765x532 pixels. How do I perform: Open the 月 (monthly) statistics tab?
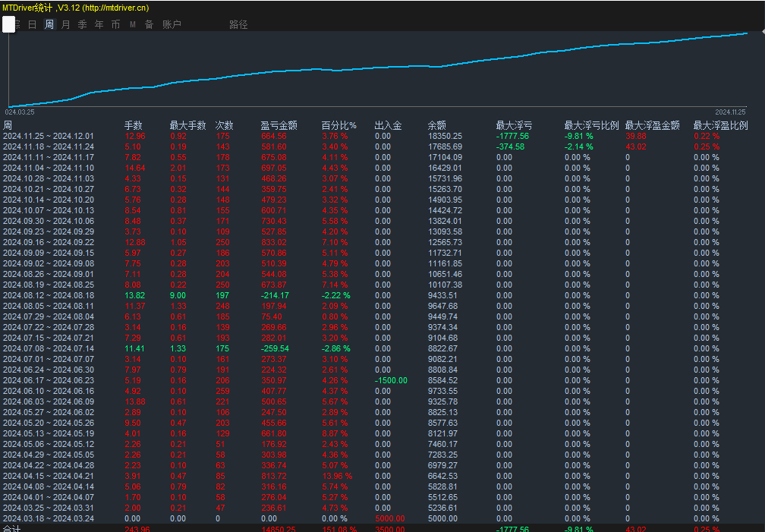pyautogui.click(x=66, y=24)
